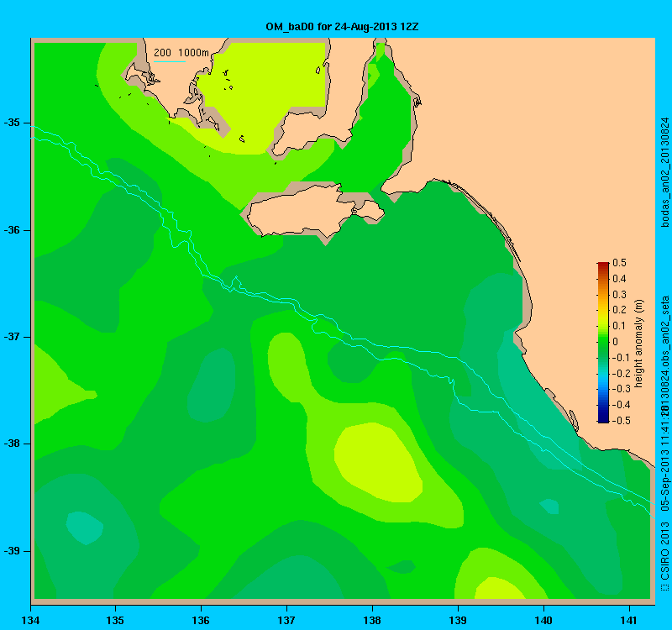Click longitude axis label 141

coord(629,620)
